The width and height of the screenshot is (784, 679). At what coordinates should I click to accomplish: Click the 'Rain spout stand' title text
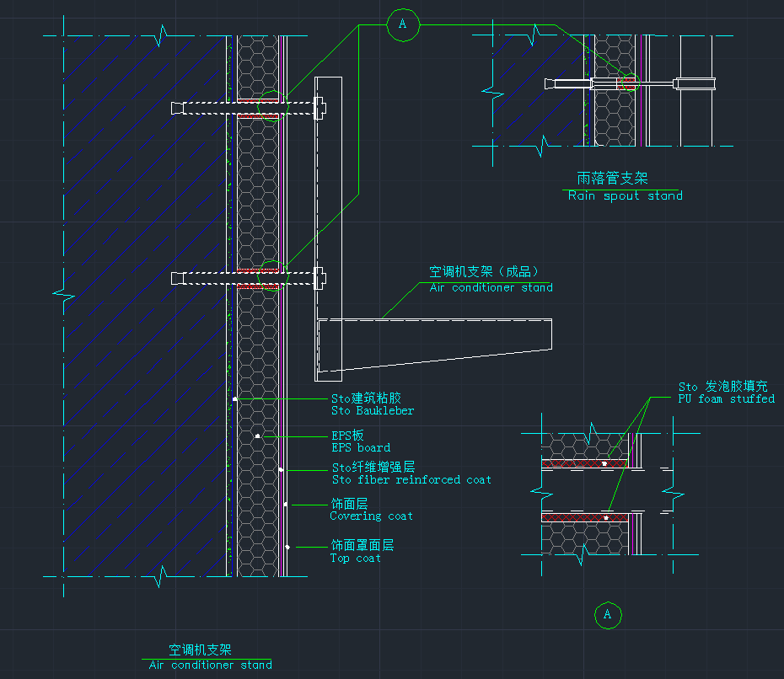pos(625,195)
